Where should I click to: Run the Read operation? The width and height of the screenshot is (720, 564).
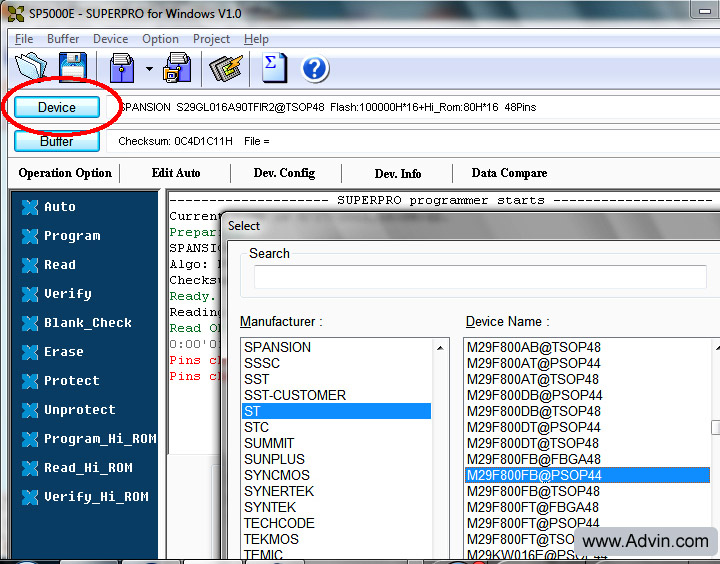click(x=48, y=265)
